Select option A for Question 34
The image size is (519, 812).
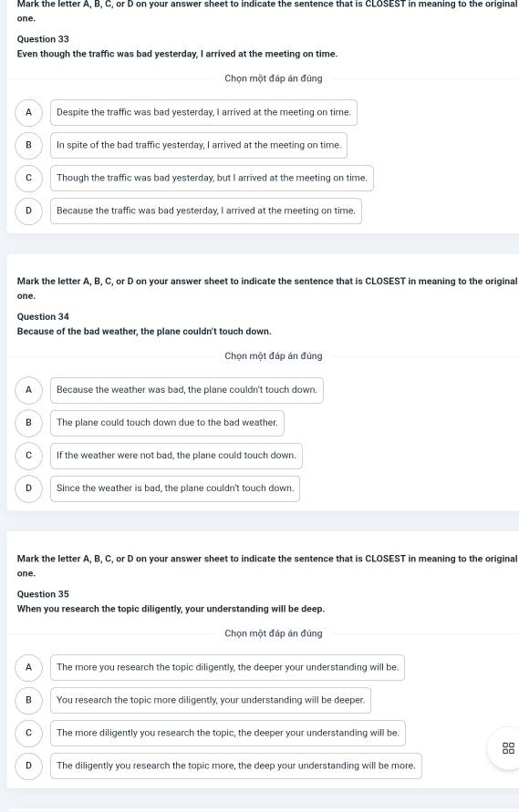coord(28,390)
